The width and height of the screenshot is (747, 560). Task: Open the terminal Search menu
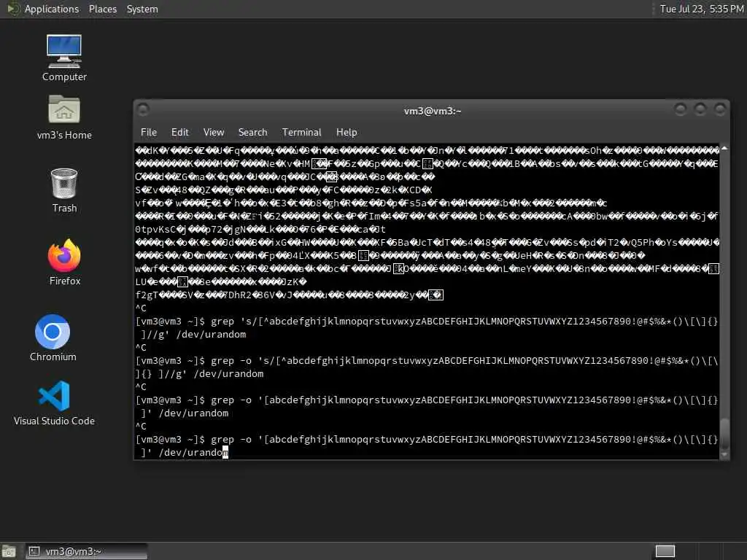tap(252, 133)
